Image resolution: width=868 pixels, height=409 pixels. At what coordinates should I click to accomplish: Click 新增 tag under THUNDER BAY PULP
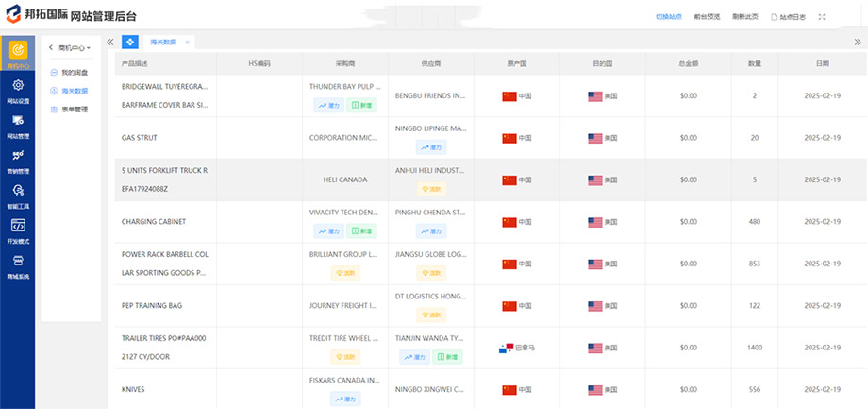click(x=361, y=105)
